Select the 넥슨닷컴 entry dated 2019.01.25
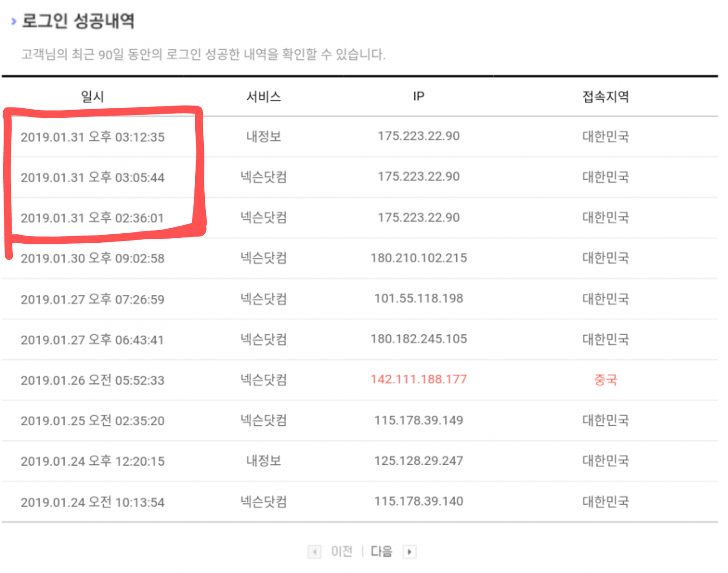 click(x=263, y=421)
